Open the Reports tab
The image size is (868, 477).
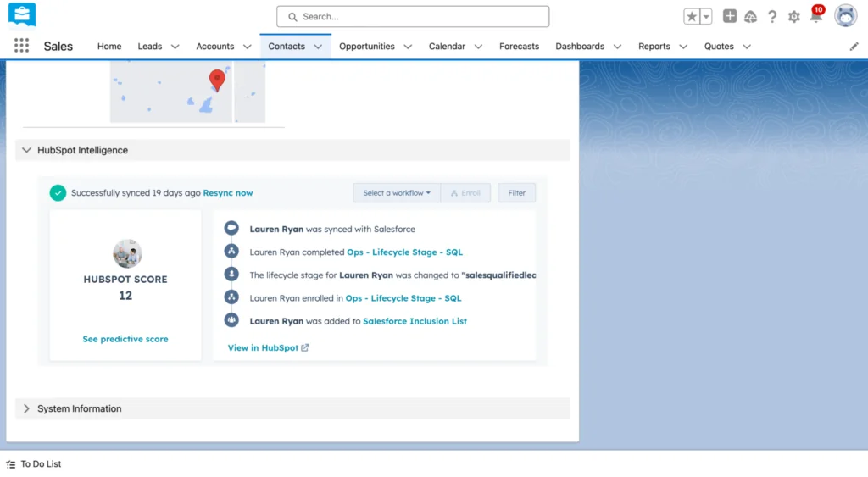click(x=654, y=47)
